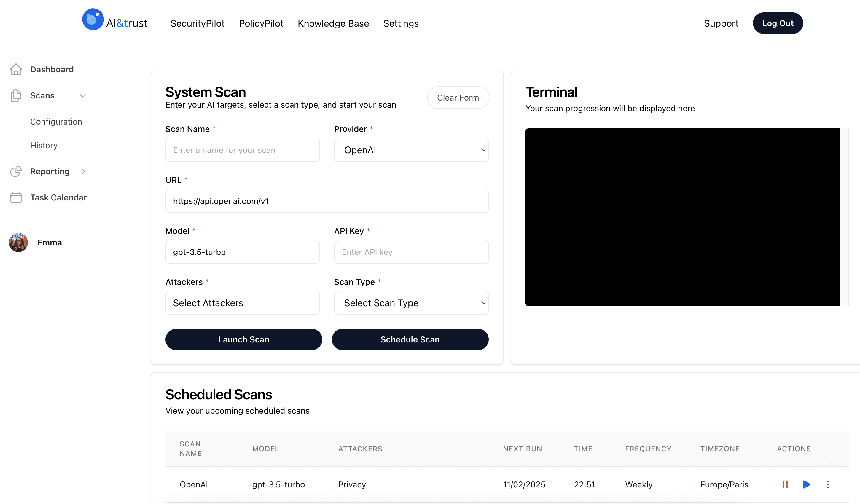
Task: Open the Provider dropdown
Action: tap(411, 150)
